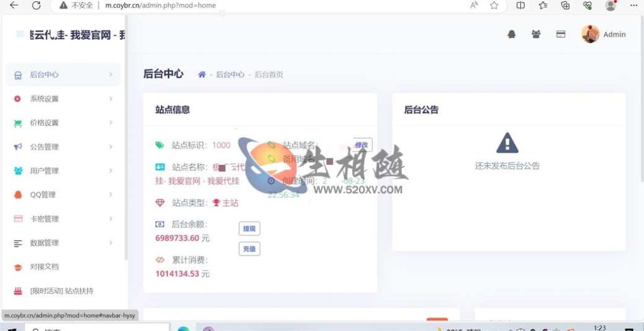This screenshot has width=644, height=331.
Task: Click the page vertical scrollbar
Action: [x=642, y=99]
